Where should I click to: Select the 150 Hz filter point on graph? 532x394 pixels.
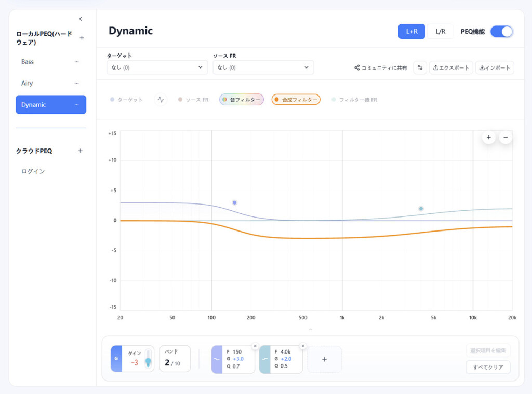pos(234,203)
